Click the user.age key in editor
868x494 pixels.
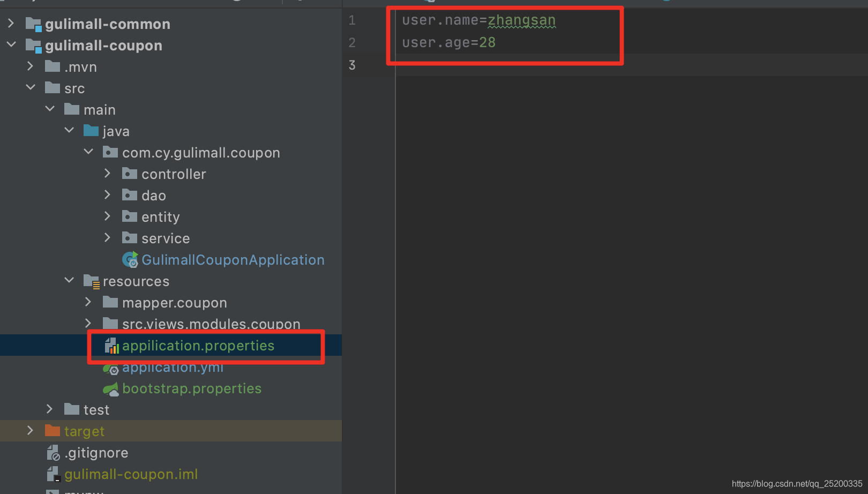tap(436, 42)
